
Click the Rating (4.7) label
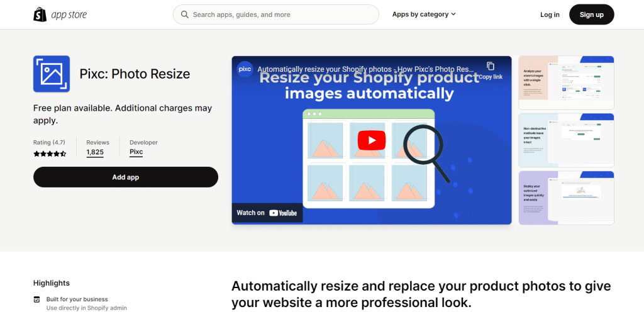pos(49,142)
